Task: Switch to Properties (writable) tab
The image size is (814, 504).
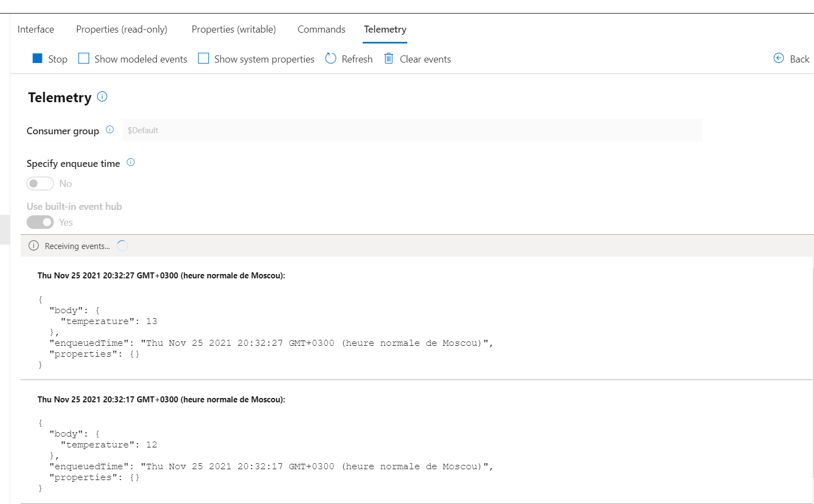Action: 234,29
